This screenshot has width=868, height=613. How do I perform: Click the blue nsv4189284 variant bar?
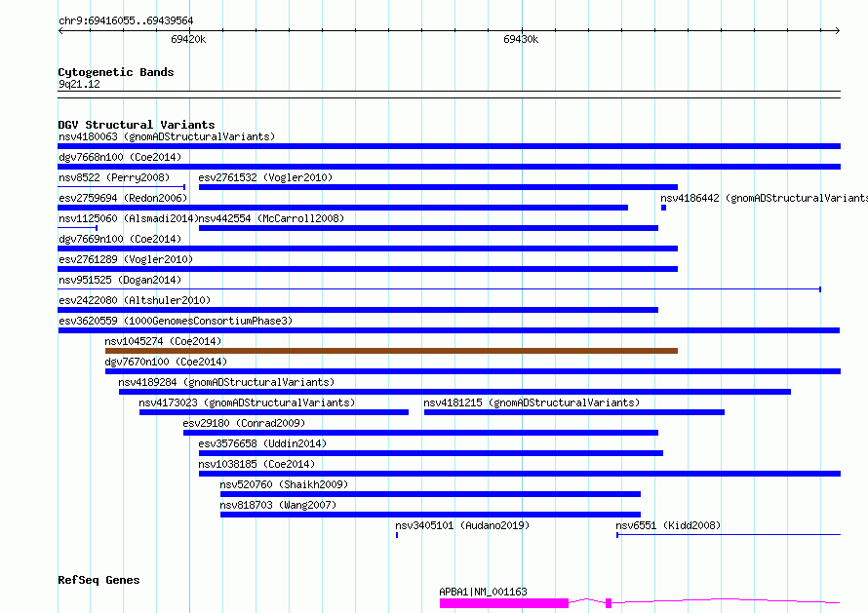pos(454,392)
